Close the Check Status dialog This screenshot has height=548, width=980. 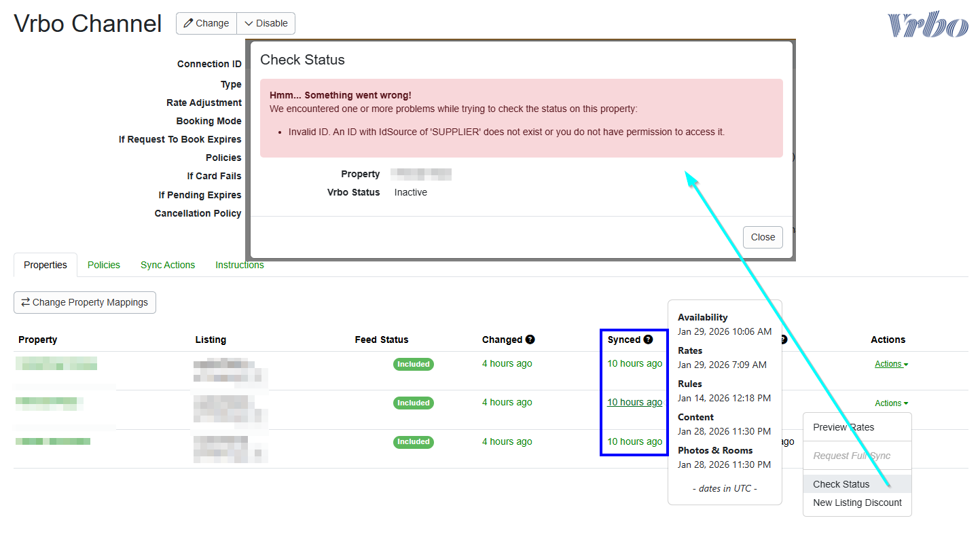pyautogui.click(x=763, y=237)
